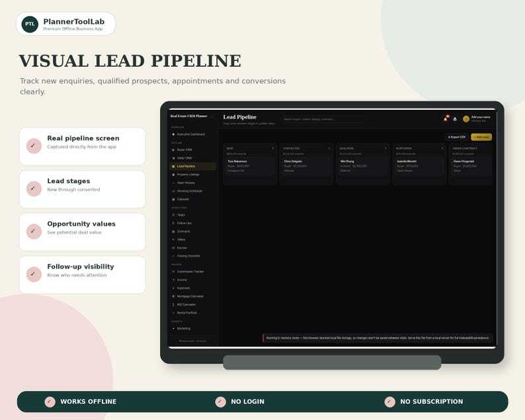Click the Closing Checklist checkmark icon

click(173, 256)
